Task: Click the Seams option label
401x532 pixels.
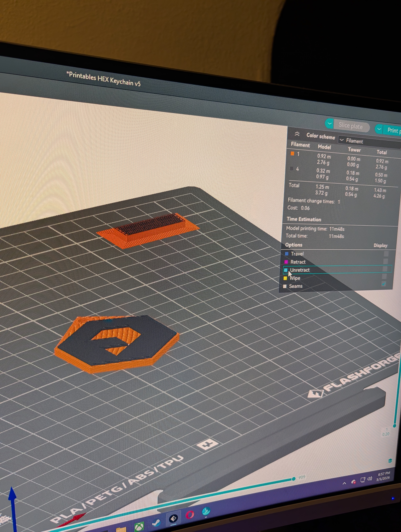Action: coord(296,286)
